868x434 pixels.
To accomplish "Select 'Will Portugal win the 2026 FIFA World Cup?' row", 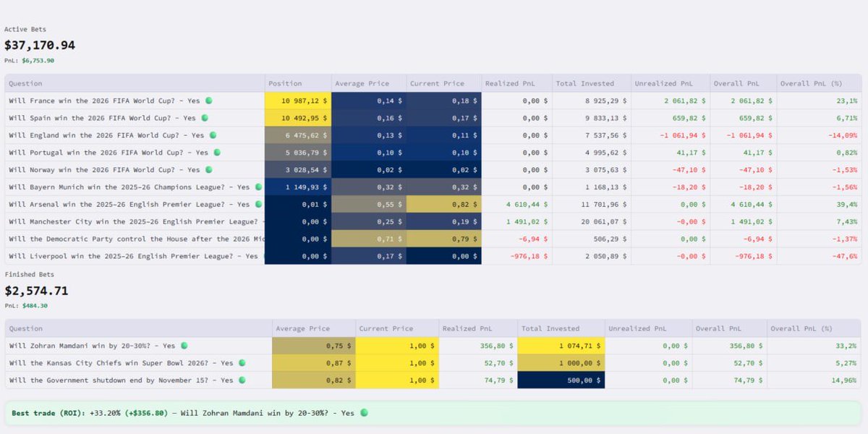I will (x=433, y=153).
